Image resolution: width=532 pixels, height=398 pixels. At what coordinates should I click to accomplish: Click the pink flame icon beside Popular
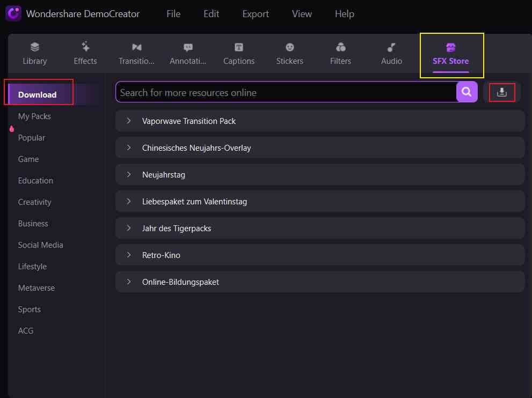(x=12, y=129)
